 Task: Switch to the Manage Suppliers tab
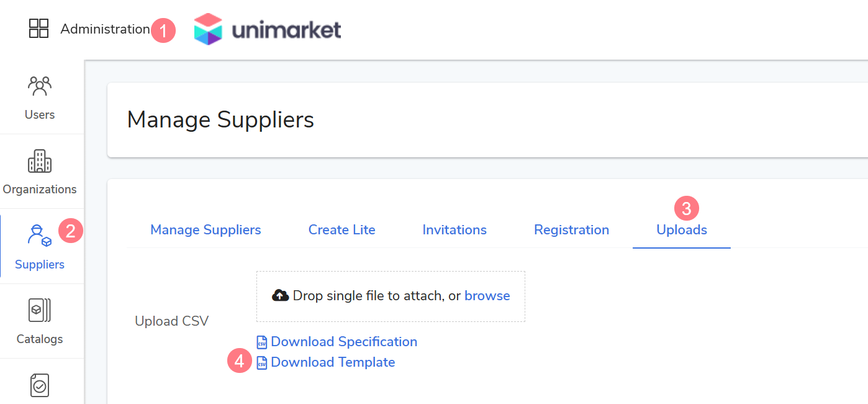(206, 230)
